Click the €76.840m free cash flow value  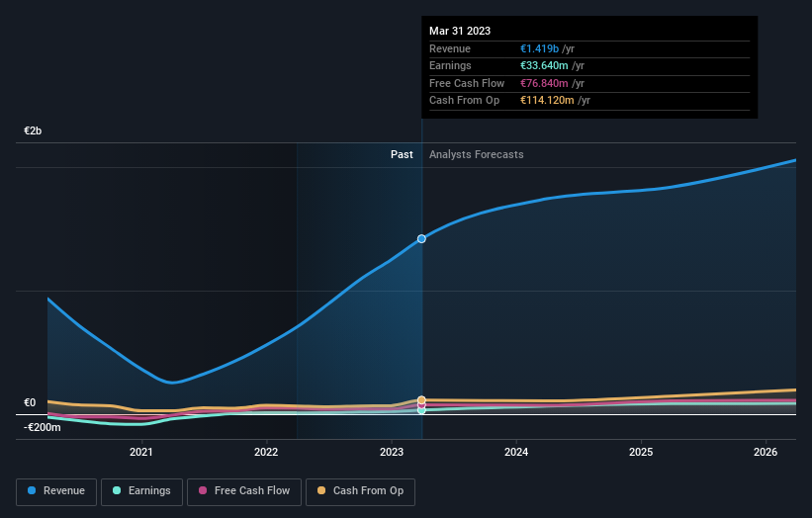[544, 83]
